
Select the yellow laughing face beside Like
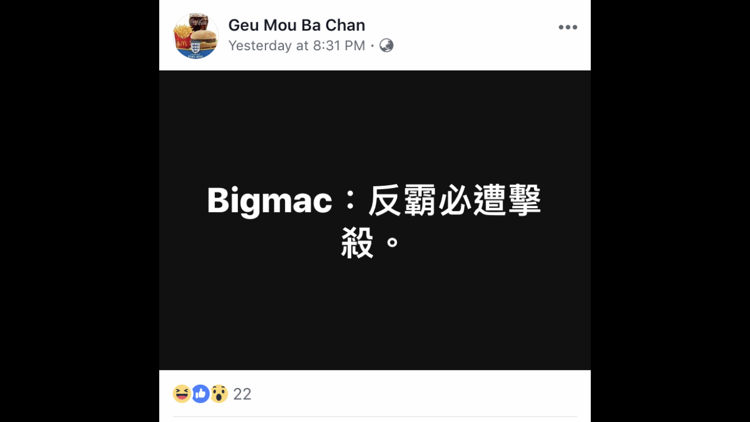point(182,394)
